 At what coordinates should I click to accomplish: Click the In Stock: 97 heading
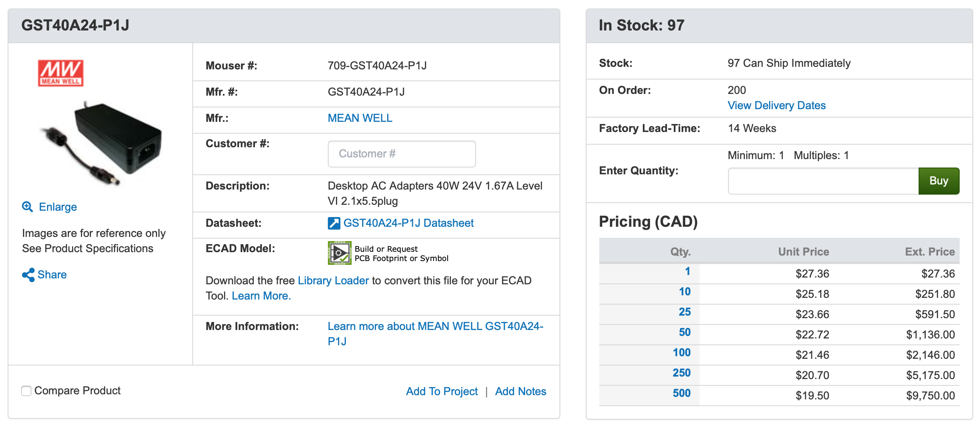point(641,25)
